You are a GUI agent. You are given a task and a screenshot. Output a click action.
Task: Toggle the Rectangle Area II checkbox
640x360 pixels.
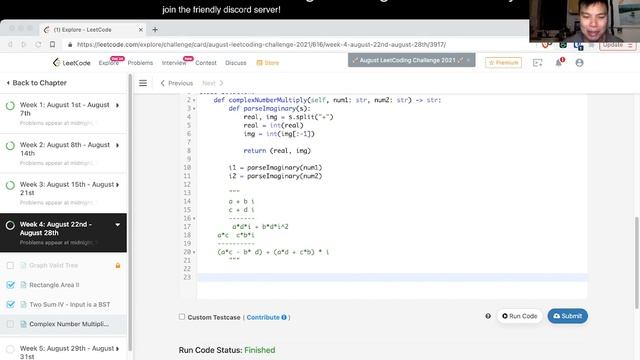coord(10,285)
